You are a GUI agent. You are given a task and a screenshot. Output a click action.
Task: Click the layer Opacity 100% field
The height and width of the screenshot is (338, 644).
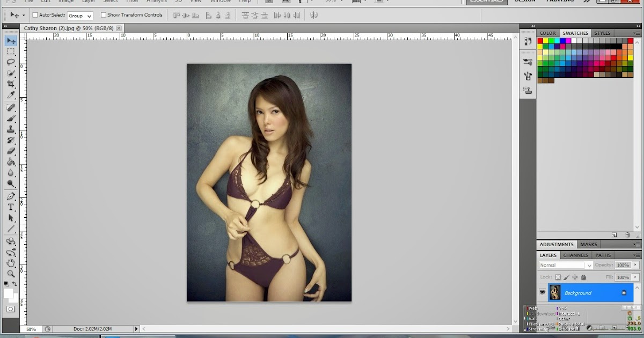click(x=623, y=265)
